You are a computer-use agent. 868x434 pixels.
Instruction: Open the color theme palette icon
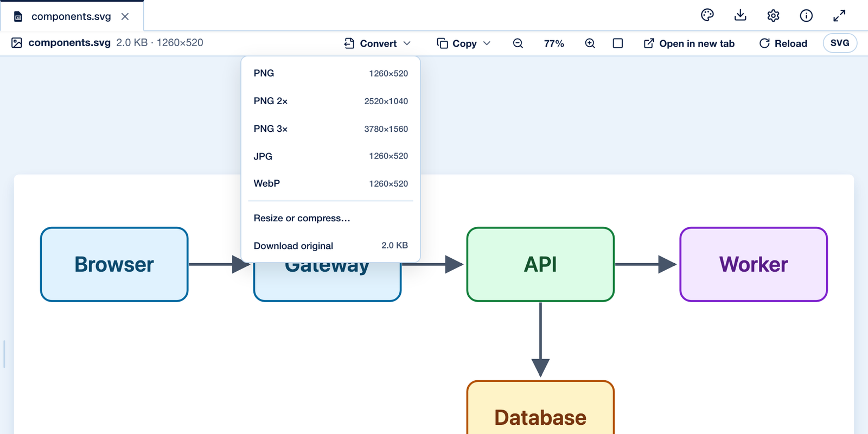(x=707, y=15)
